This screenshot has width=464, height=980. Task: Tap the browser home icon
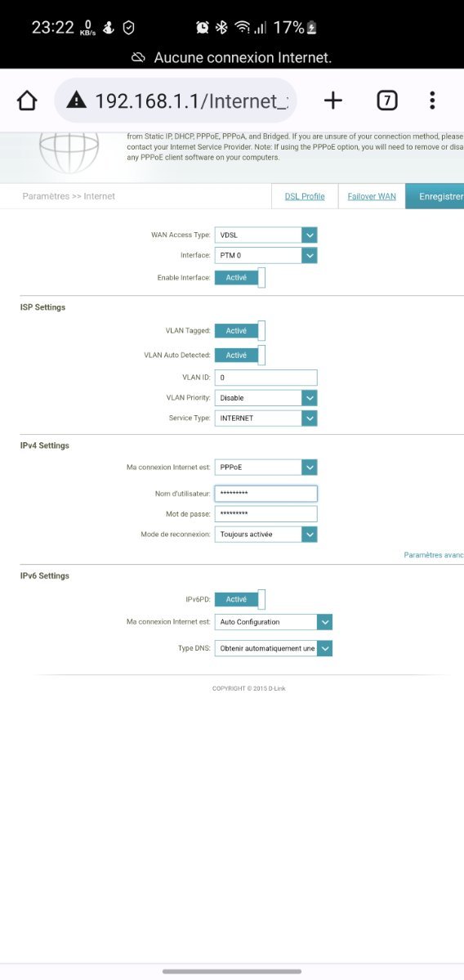coord(27,100)
